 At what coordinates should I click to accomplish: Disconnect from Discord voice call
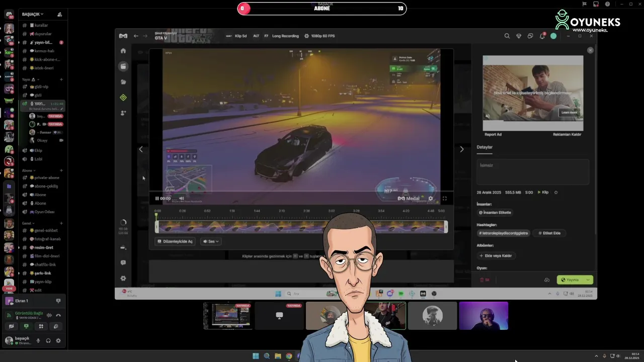[x=58, y=315]
